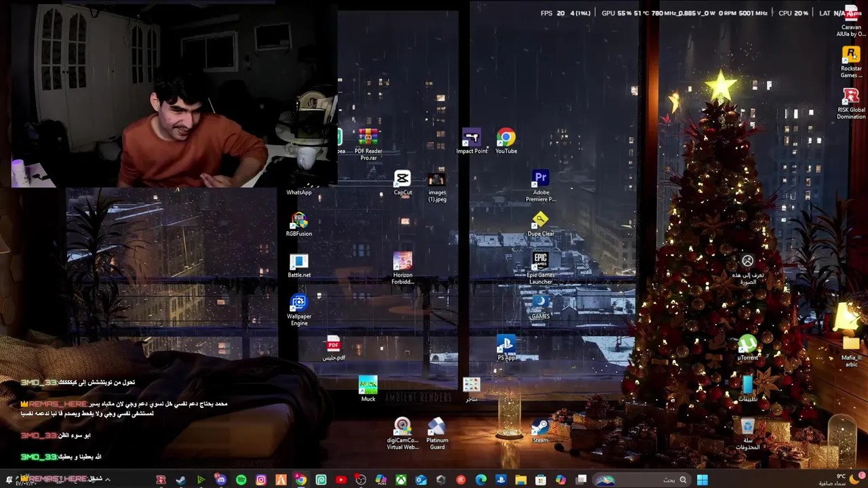The image size is (868, 488).
Task: Open the Applications shortcut below uTorrent
Action: pyautogui.click(x=747, y=390)
